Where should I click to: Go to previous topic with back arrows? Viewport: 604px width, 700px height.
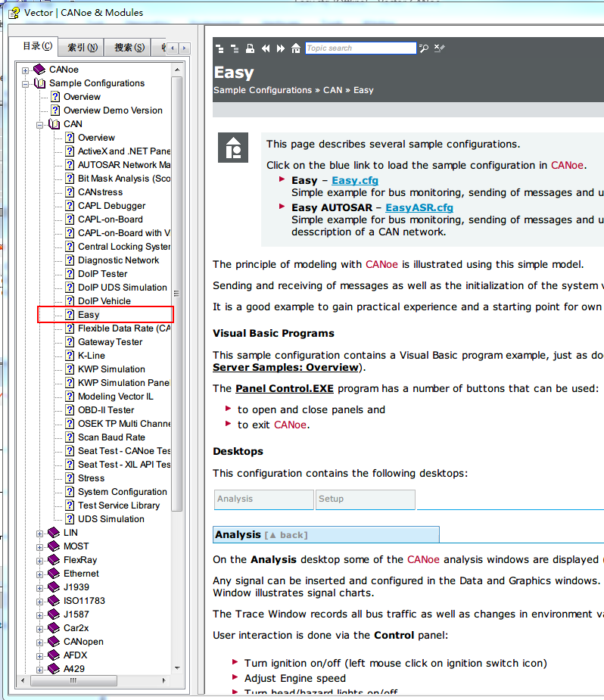pos(266,48)
